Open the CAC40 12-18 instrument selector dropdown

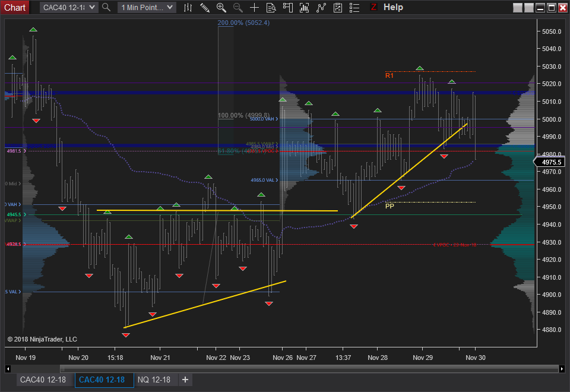click(x=69, y=7)
